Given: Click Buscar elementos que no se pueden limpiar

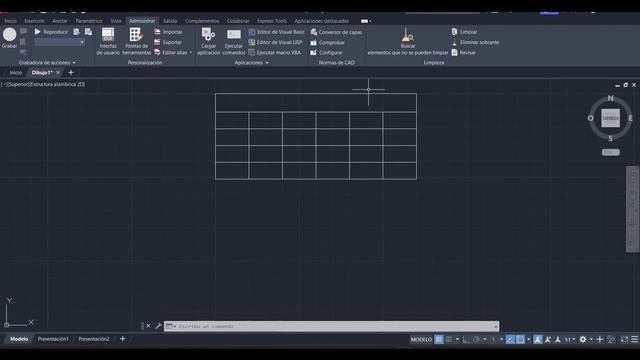Looking at the screenshot, I should tap(407, 41).
